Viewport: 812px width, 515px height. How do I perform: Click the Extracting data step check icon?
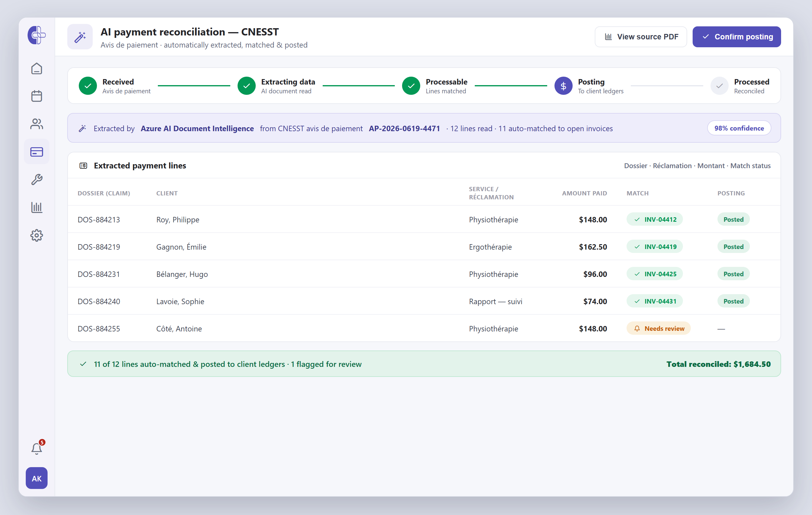(x=247, y=86)
